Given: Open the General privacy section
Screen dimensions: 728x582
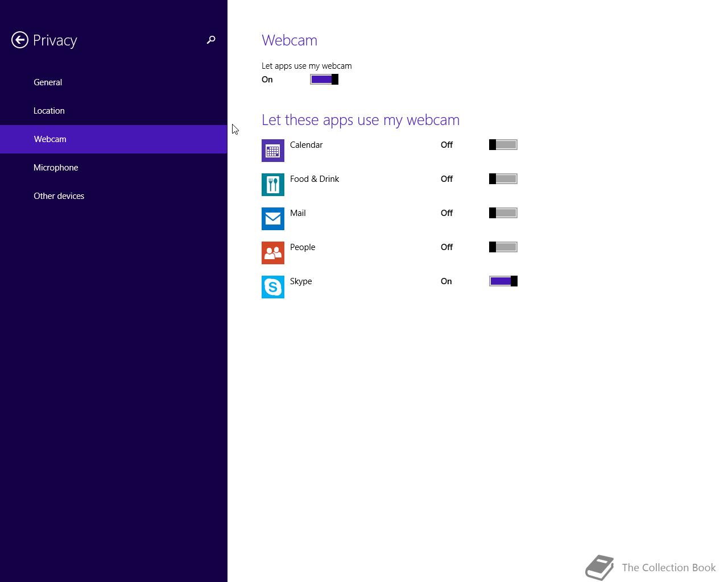Looking at the screenshot, I should point(114,82).
